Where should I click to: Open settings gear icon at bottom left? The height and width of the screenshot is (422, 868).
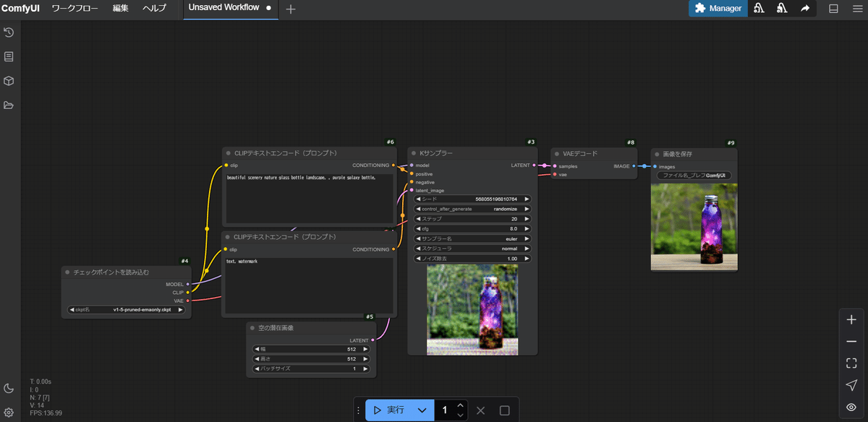(9, 413)
